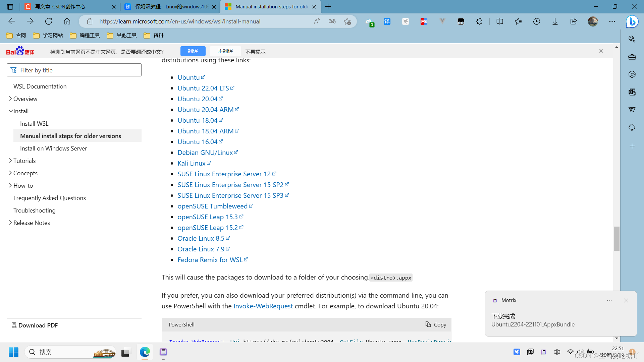Open the FeHelper extension icon
The image size is (644, 362).
tap(424, 21)
